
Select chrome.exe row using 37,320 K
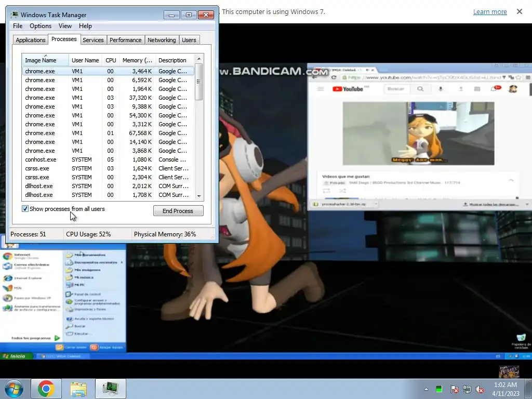click(x=108, y=98)
